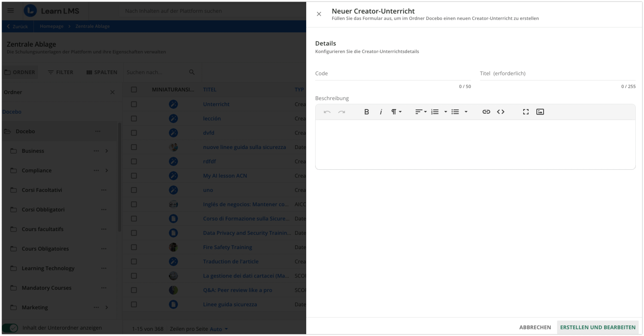Open ordered list style dropdown arrow
Image resolution: width=644 pixels, height=336 pixels.
pyautogui.click(x=446, y=112)
